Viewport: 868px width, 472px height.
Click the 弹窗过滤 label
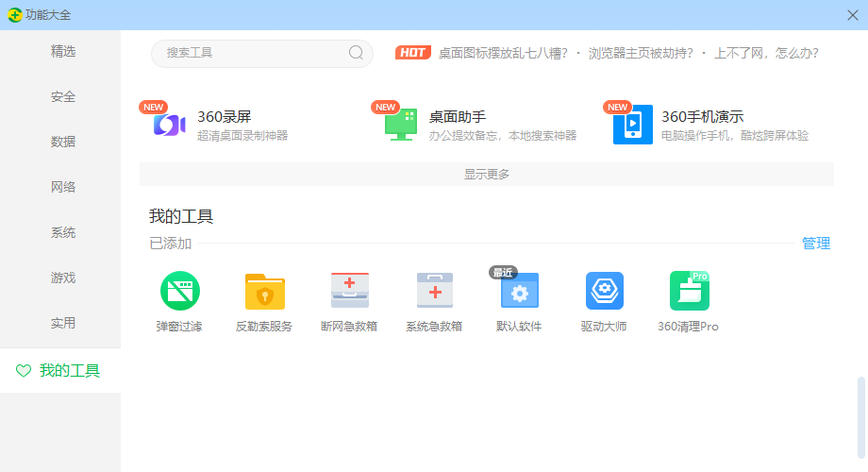(x=179, y=327)
